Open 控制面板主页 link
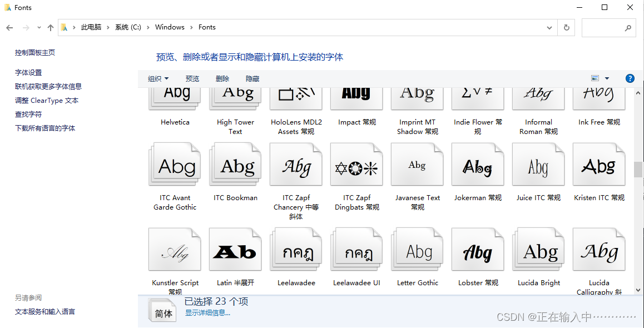The height and width of the screenshot is (328, 644). [35, 53]
